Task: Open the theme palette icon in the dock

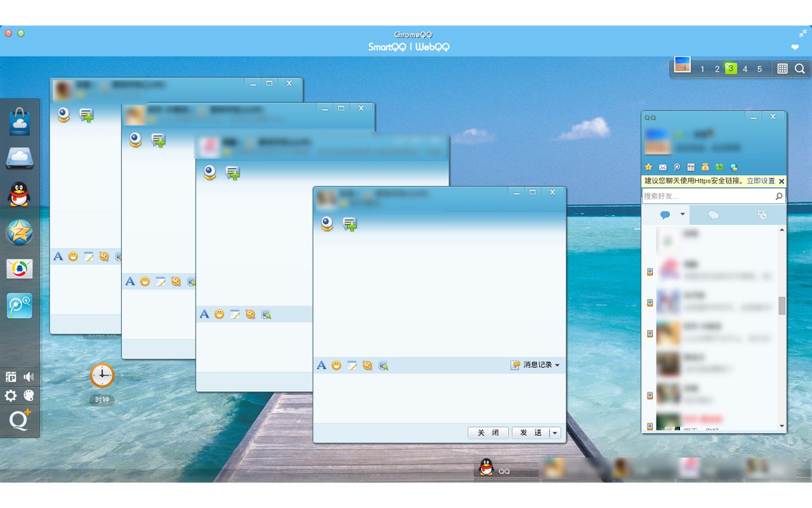Action: [29, 396]
